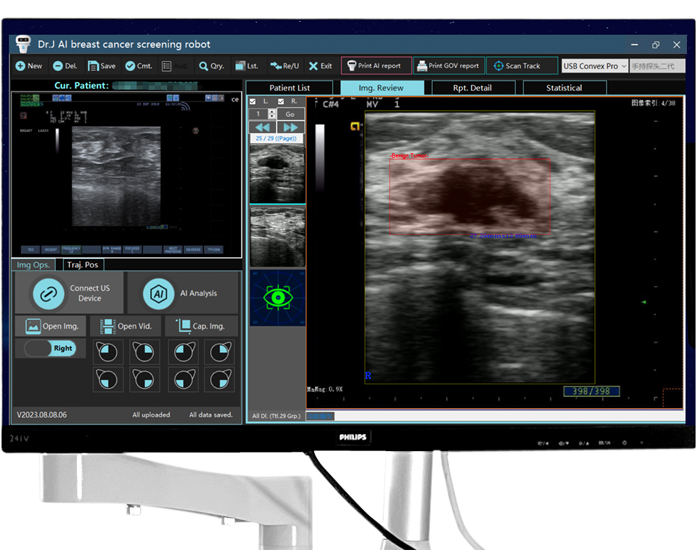
Task: Save using the floppy disk icon
Action: click(93, 66)
